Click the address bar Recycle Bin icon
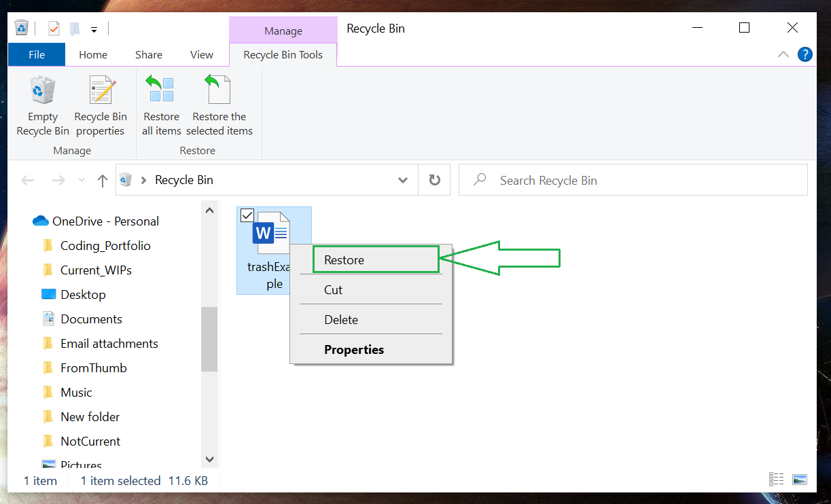Screen dimensions: 831x504 click(x=126, y=180)
